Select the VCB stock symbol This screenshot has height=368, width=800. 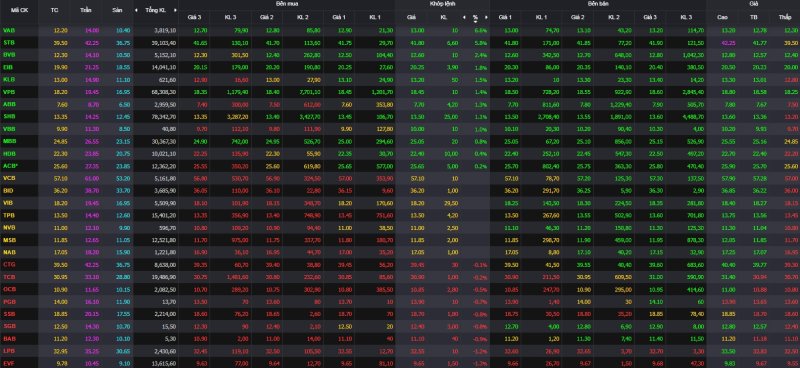(x=9, y=178)
